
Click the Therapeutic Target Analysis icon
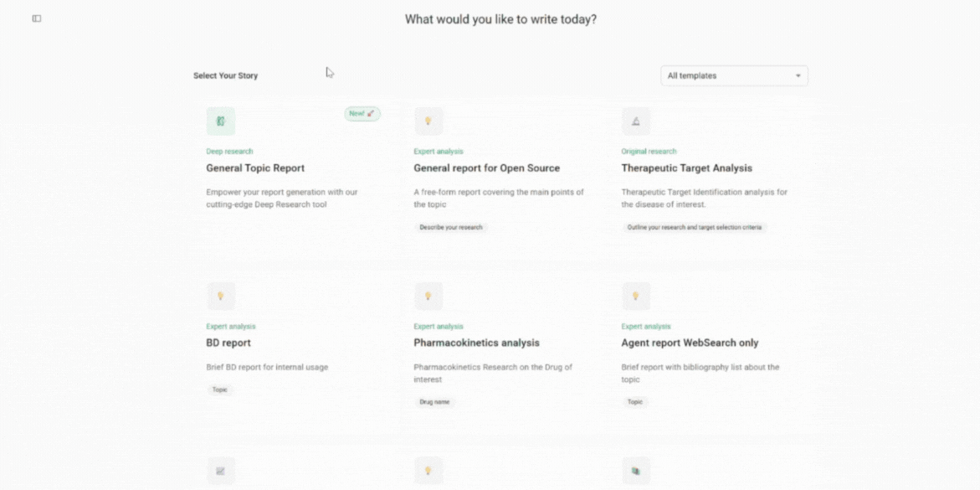point(635,121)
